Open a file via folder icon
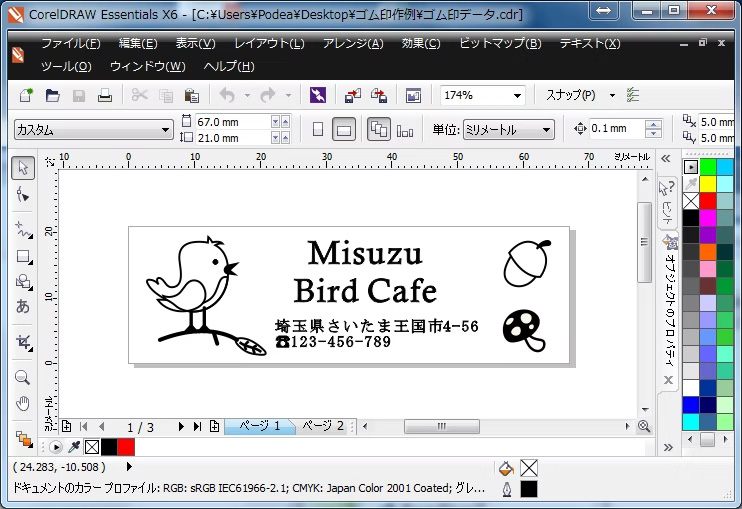Image resolution: width=742 pixels, height=509 pixels. click(x=52, y=95)
